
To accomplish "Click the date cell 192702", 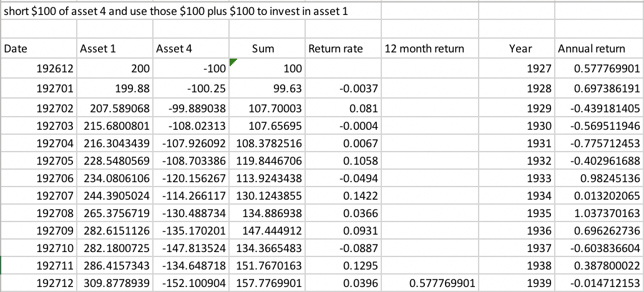I will [38, 107].
